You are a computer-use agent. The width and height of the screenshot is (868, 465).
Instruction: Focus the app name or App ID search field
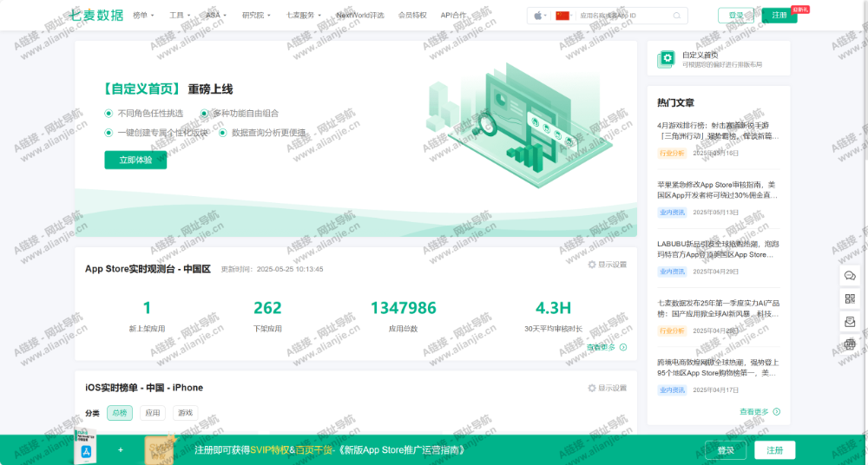(624, 16)
